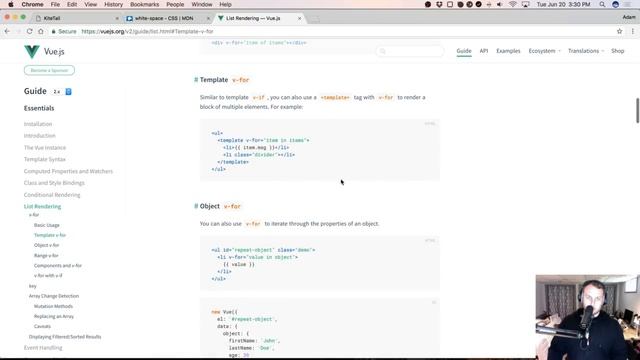Open Event Handling sidebar link

pyautogui.click(x=43, y=348)
